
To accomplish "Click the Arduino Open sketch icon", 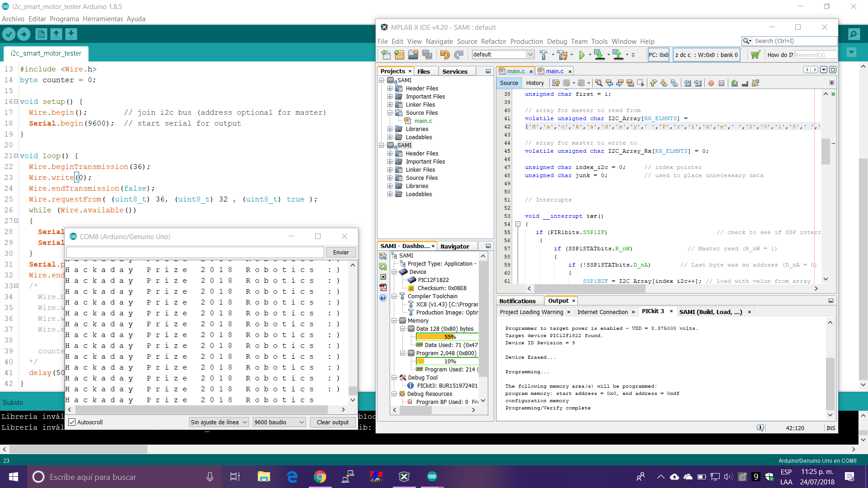I will point(56,34).
